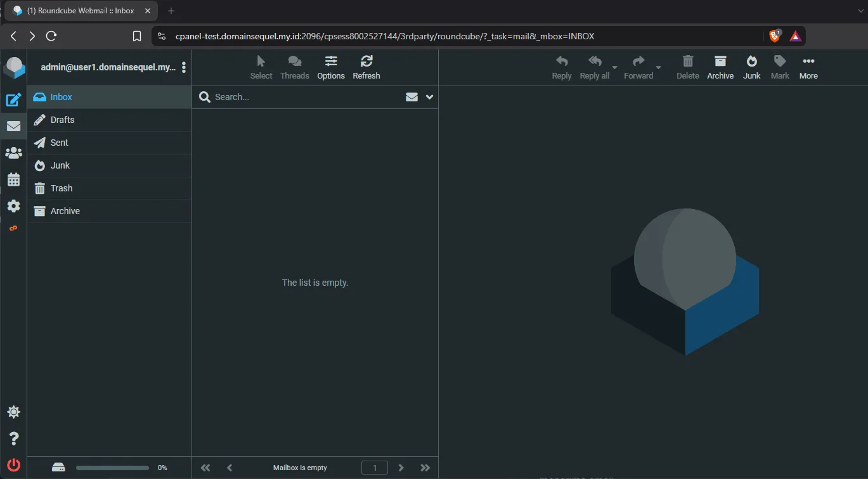
Task: Compose a new message via pencil icon
Action: [13, 99]
